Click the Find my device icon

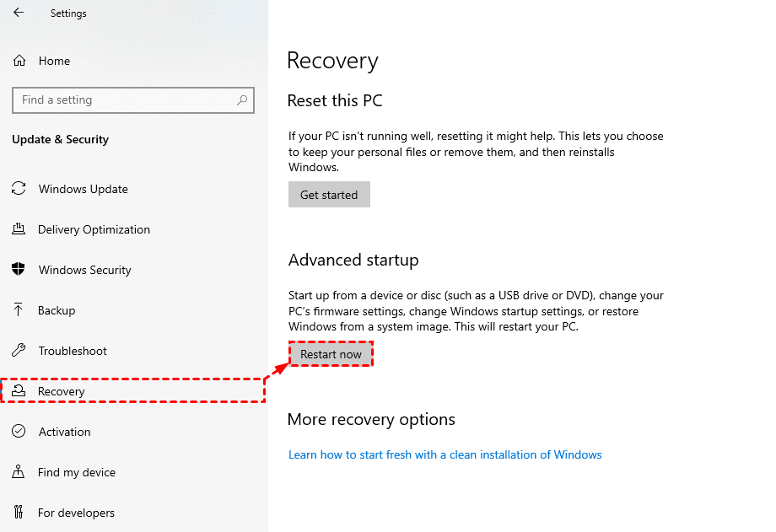(x=19, y=472)
